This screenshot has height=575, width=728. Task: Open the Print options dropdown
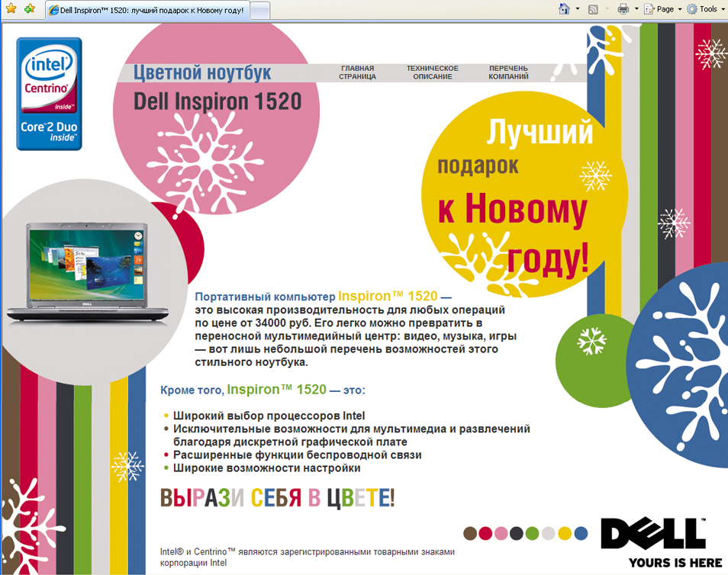tap(636, 8)
